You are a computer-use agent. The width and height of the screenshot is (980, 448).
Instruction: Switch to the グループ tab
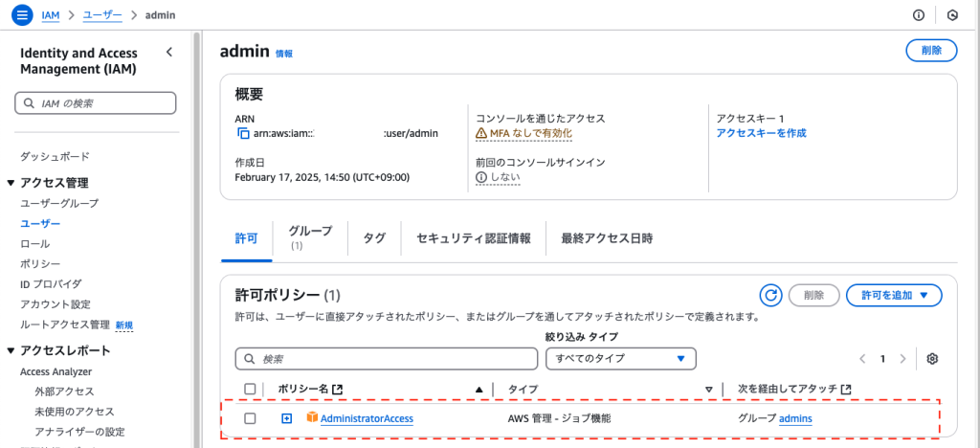coord(311,237)
